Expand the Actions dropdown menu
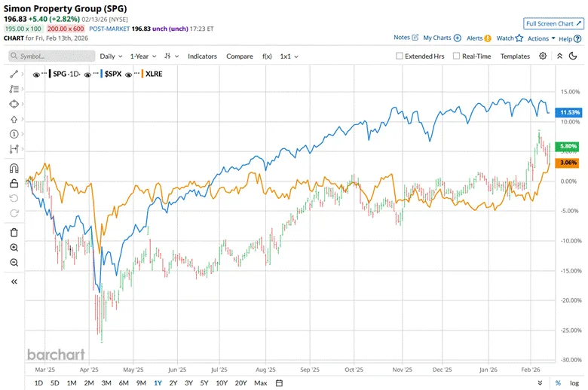The width and height of the screenshot is (588, 390). (541, 38)
